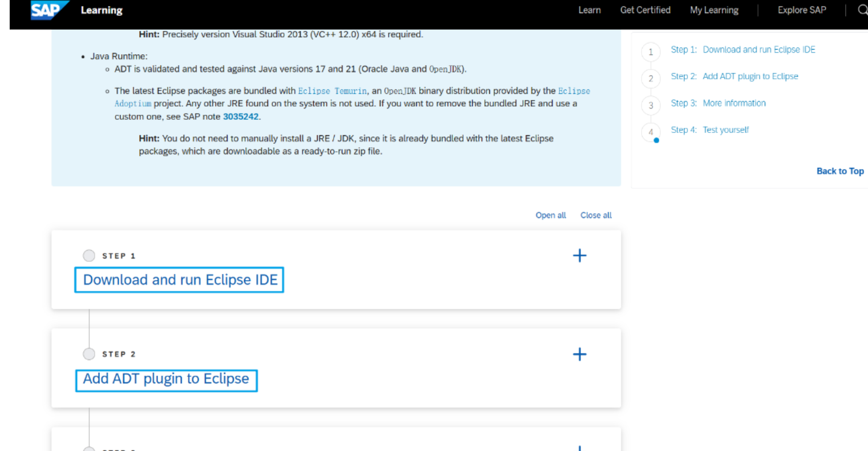Jump to Step 3: More information
Image resolution: width=868 pixels, height=451 pixels.
coord(718,103)
